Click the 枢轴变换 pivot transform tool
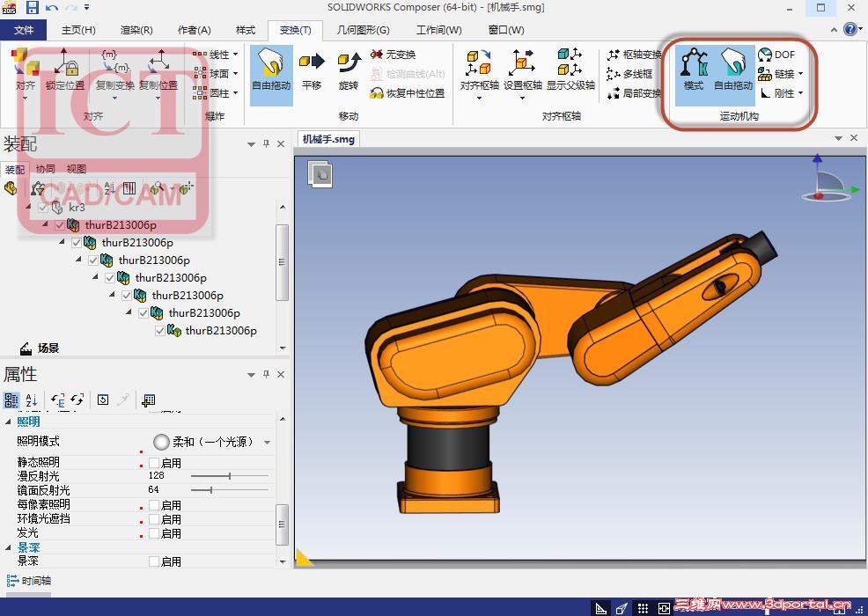Image resolution: width=868 pixels, height=616 pixels. [x=635, y=55]
